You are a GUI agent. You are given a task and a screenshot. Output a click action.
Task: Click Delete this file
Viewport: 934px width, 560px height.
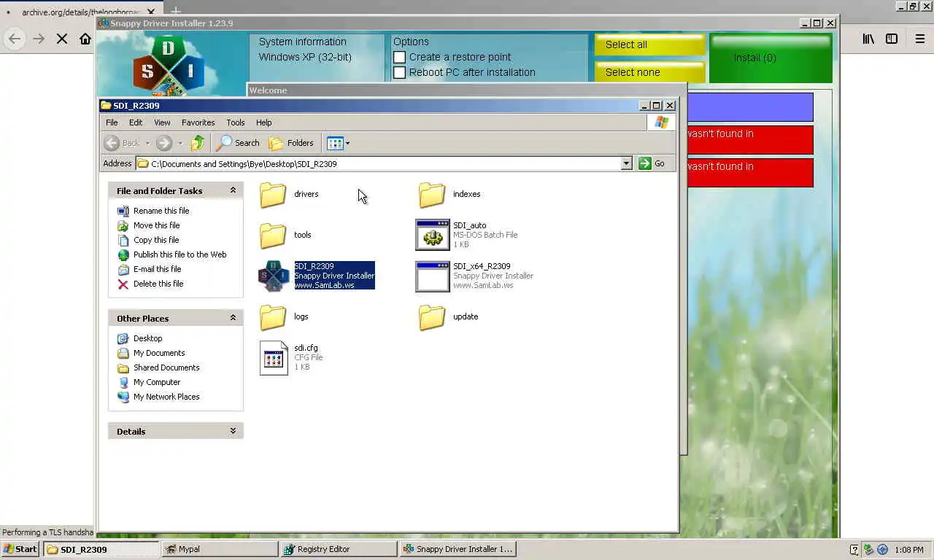coord(158,284)
